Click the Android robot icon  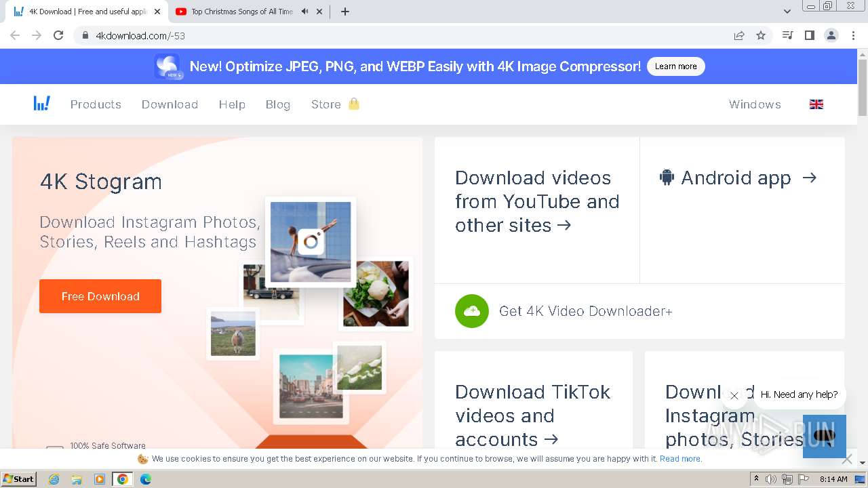pyautogui.click(x=667, y=178)
